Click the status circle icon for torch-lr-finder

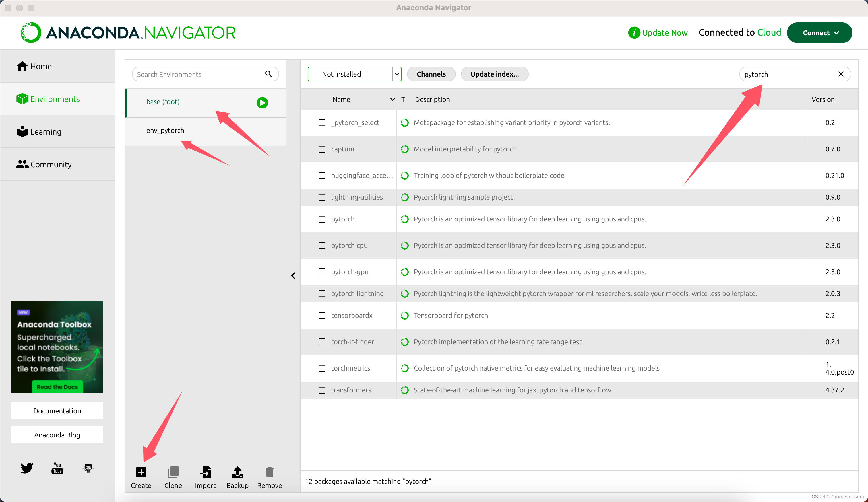(x=405, y=342)
